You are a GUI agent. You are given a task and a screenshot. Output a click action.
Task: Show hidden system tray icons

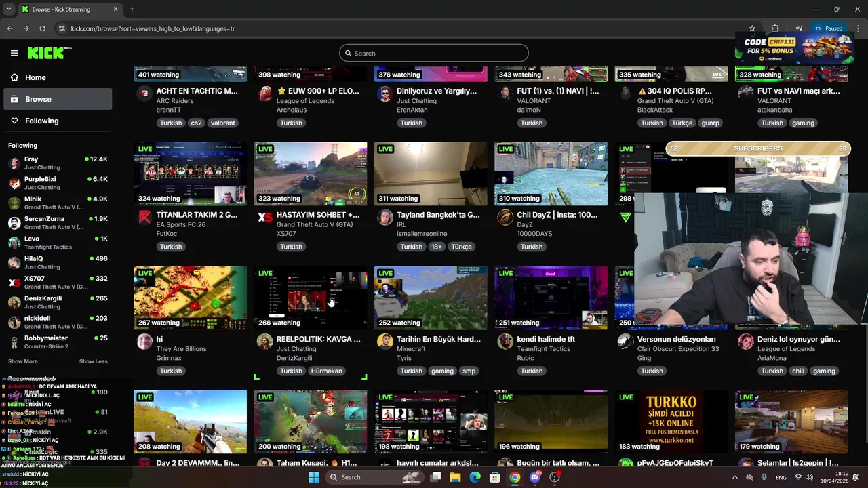click(734, 477)
